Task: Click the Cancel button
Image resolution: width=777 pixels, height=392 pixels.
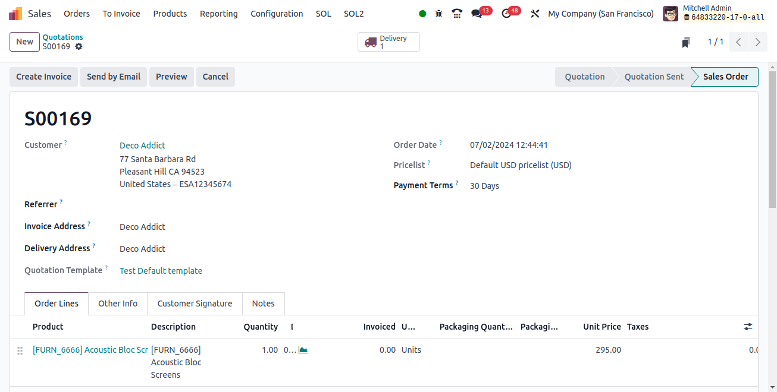Action: [216, 77]
